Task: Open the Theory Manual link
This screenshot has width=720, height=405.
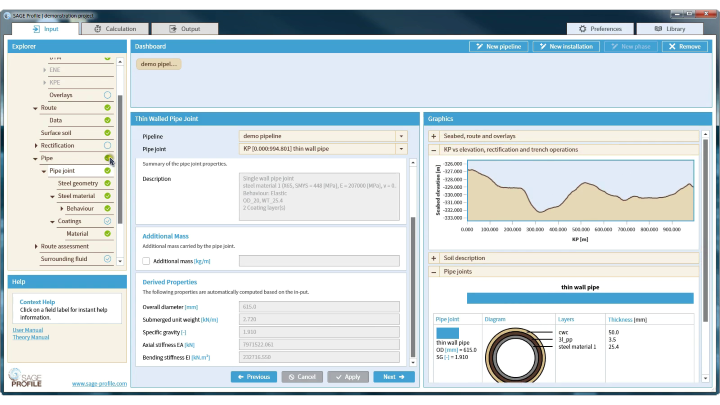Action: point(31,338)
